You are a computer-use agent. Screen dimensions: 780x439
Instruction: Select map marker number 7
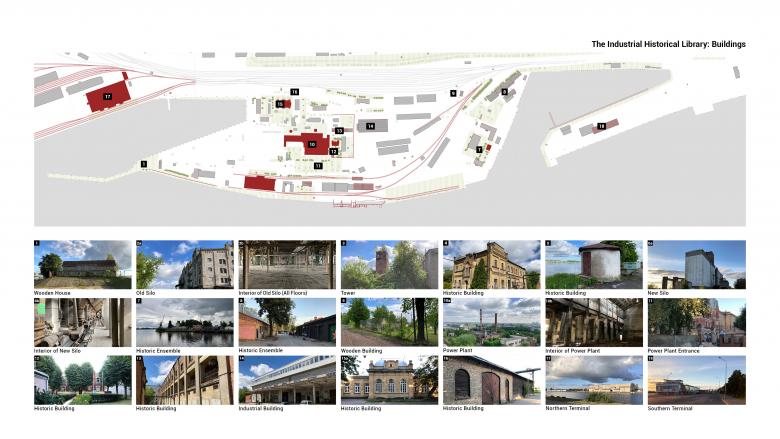point(479,150)
